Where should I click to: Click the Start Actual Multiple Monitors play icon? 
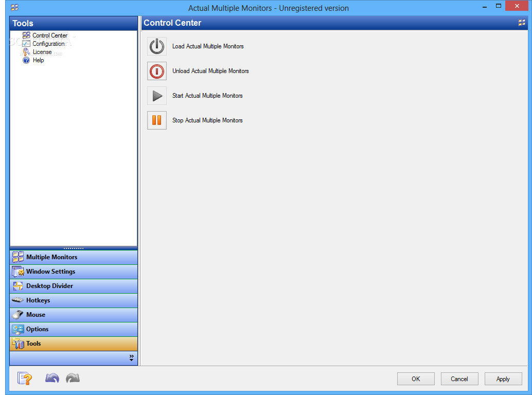pos(157,96)
